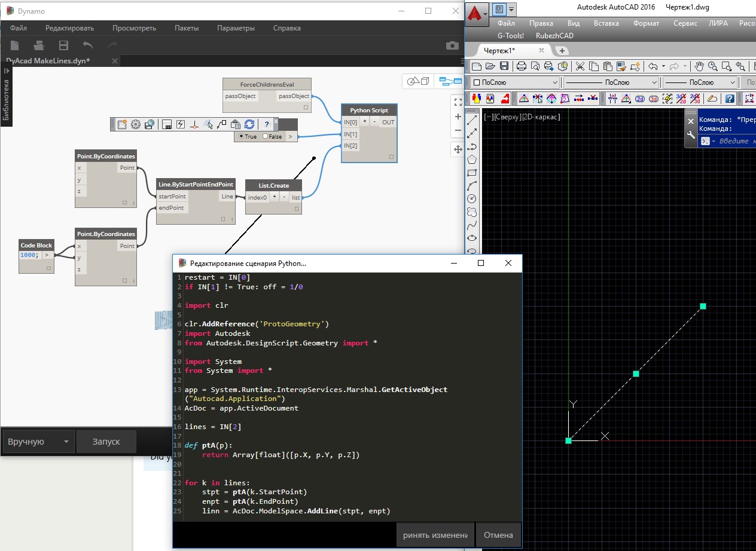
Task: Switch Dynamo to the 3D geometry preview
Action: click(419, 81)
